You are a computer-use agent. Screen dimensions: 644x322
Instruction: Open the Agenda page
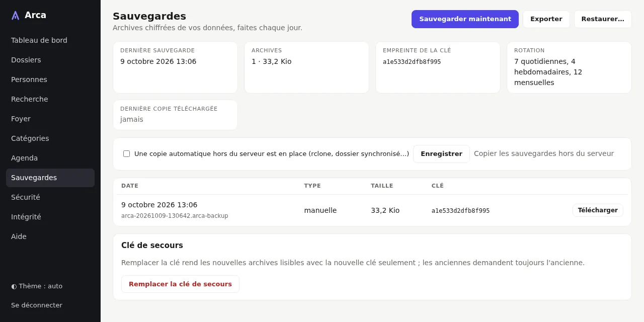click(x=50, y=158)
